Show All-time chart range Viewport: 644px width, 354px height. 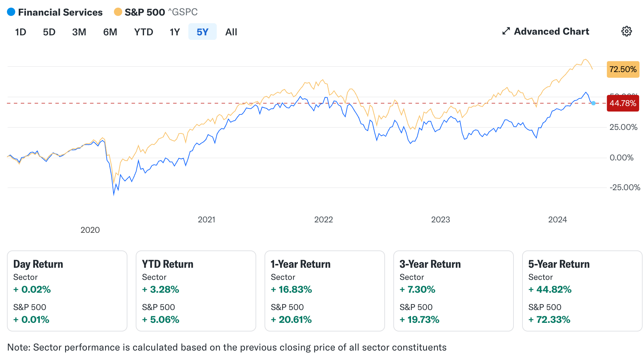click(x=231, y=32)
